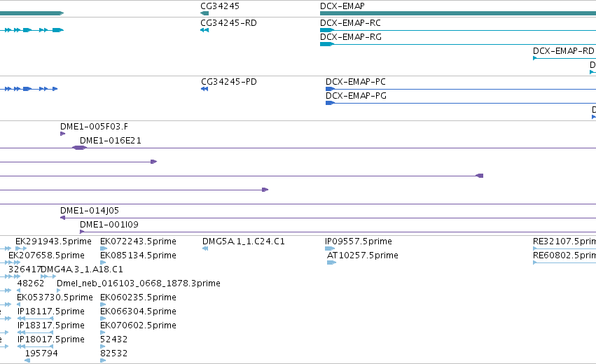Select feature label 48262
This screenshot has width=596, height=364.
click(30, 283)
